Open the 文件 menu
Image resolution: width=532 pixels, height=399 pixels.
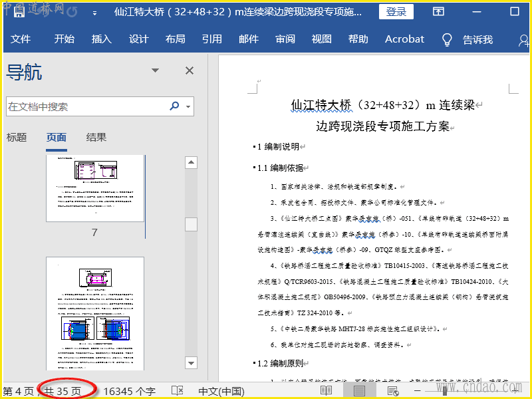[21, 39]
